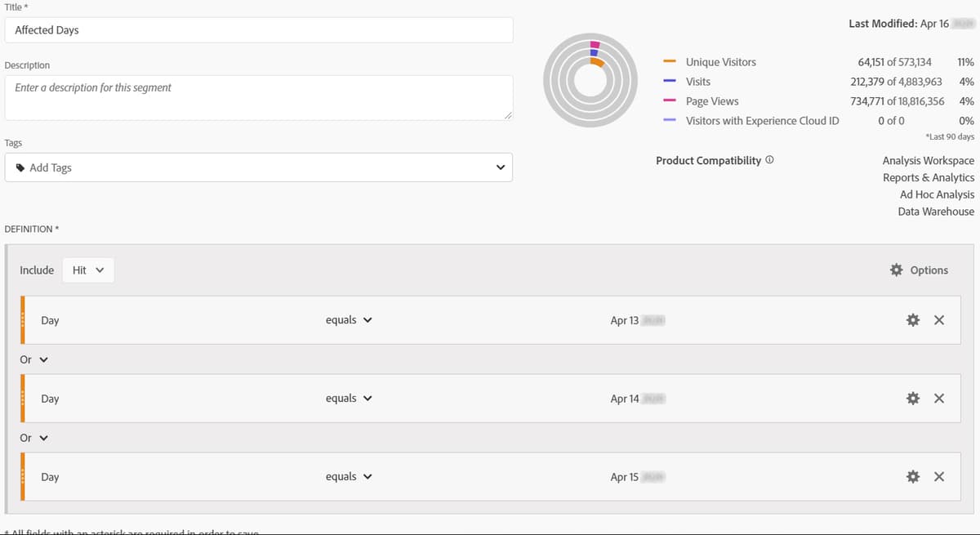Remove the Apr 13 Day rule

pyautogui.click(x=938, y=320)
